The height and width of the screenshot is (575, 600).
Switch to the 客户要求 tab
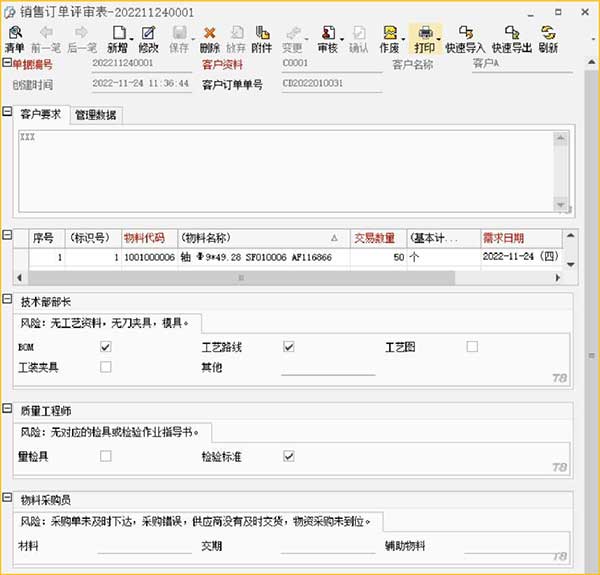coord(41,114)
